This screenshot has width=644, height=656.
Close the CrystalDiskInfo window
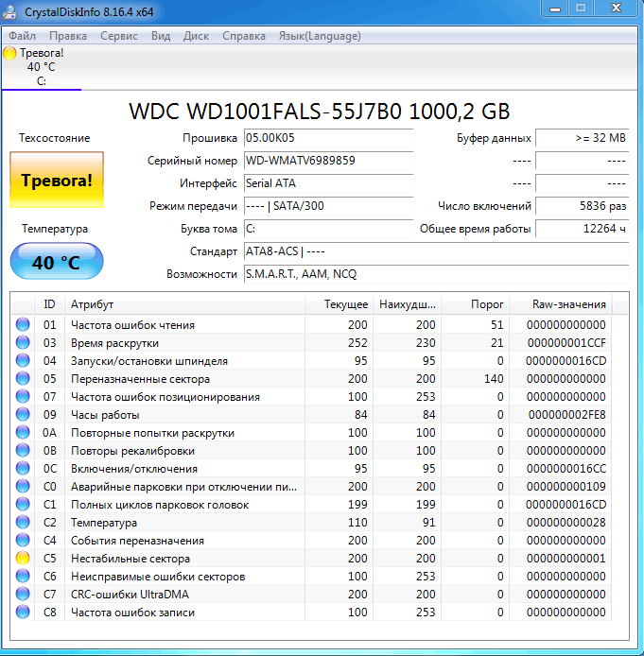[x=616, y=9]
